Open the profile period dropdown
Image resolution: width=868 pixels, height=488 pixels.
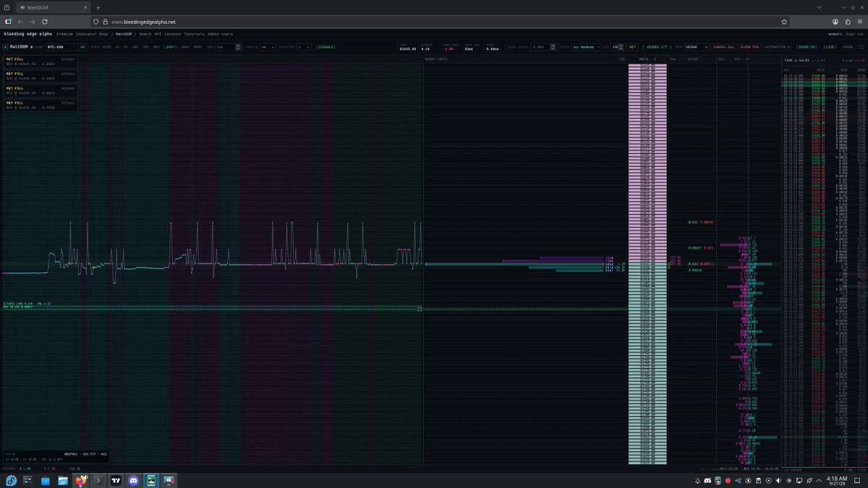click(268, 47)
